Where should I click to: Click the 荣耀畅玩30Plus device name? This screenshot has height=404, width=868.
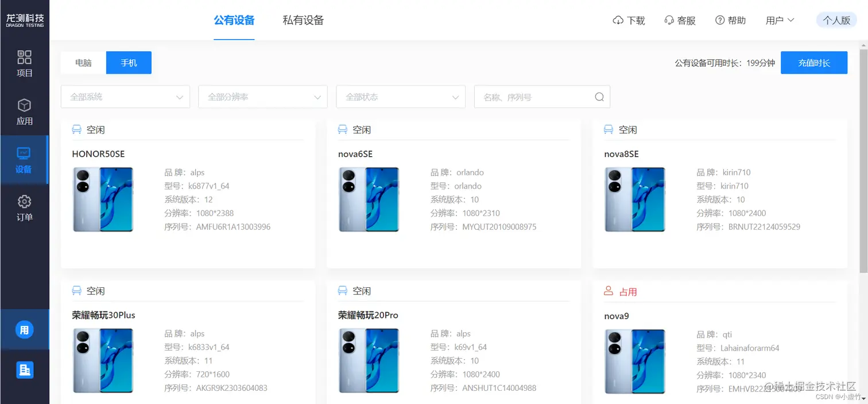[x=104, y=315]
